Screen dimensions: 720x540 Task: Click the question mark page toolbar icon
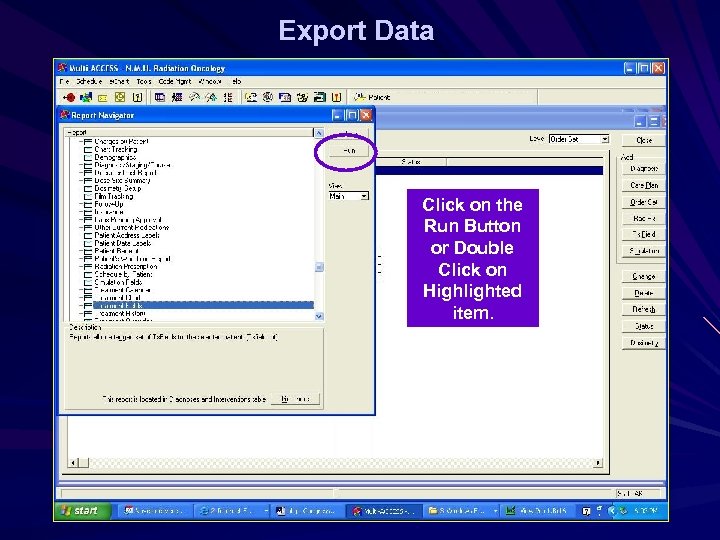[x=137, y=97]
